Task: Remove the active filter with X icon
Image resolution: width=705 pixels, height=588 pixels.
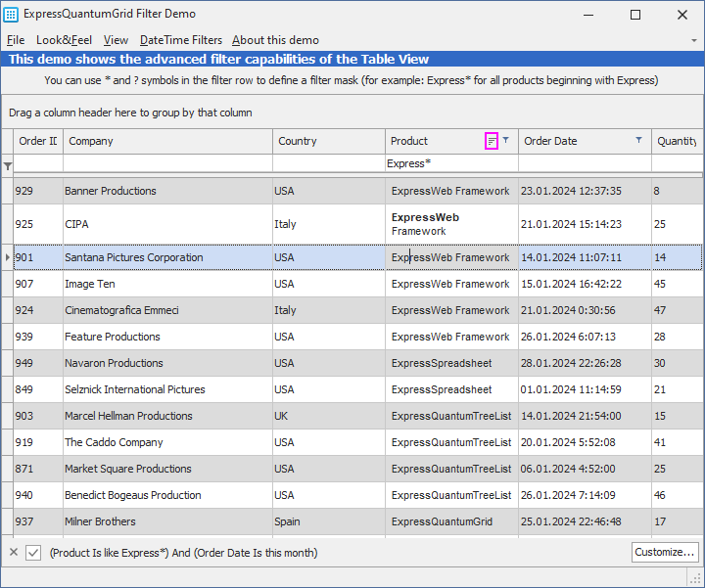Action: 14,553
